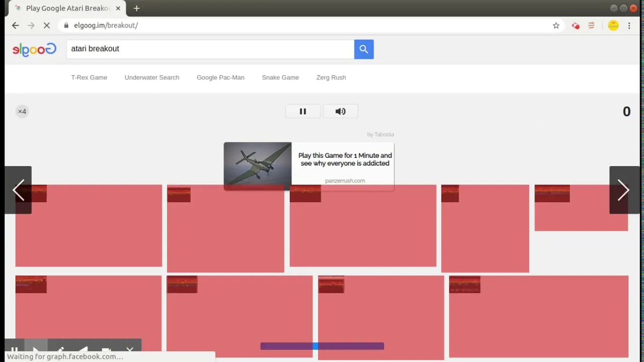Open the orange circular extension icon
The image size is (644, 362).
click(591, 25)
